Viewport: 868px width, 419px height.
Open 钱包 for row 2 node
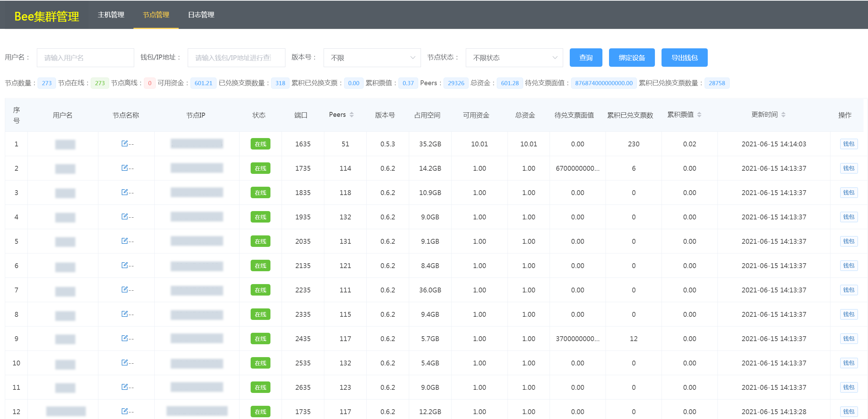[849, 168]
